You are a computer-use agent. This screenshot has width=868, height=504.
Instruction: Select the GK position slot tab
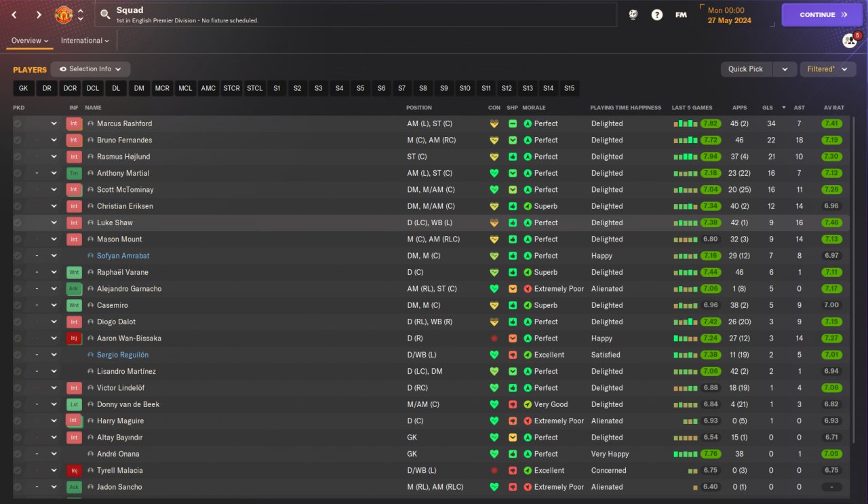pyautogui.click(x=23, y=88)
